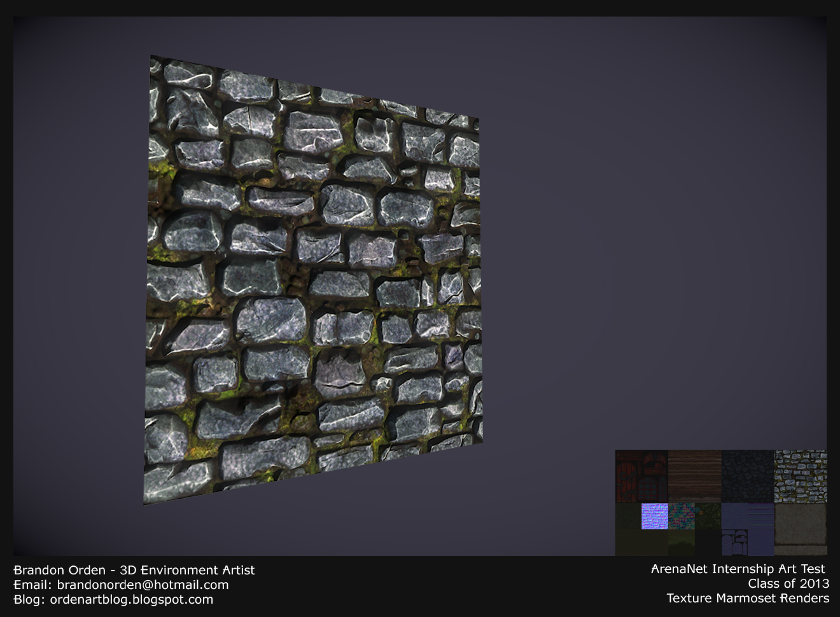Select the mossy stone wall texture thumbnail
Image resolution: width=840 pixels, height=617 pixels.
801,475
